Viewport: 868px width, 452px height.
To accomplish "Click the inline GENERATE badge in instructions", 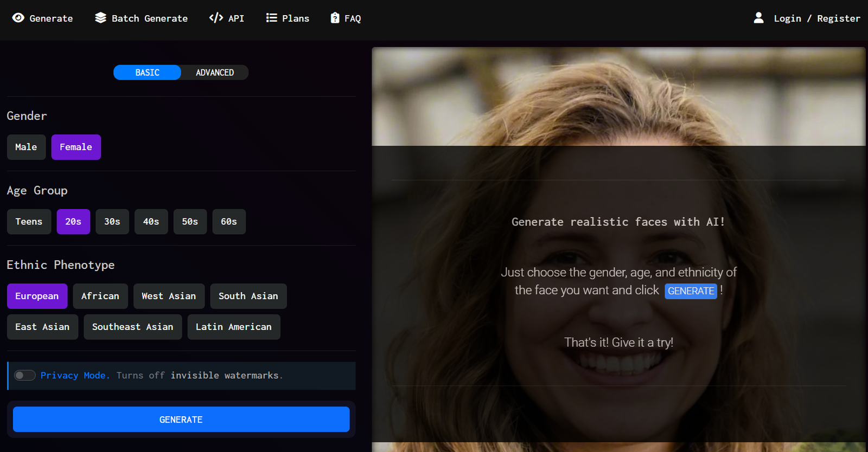I will (691, 291).
